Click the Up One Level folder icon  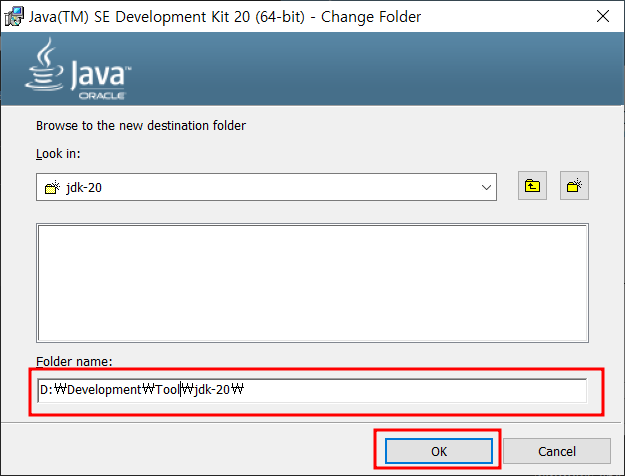tap(532, 186)
